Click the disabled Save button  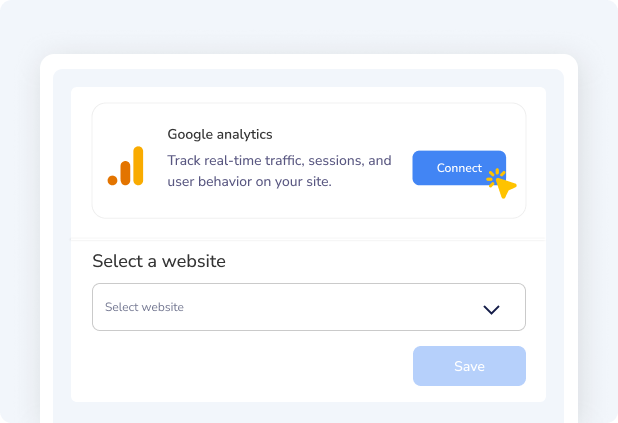[x=469, y=366]
